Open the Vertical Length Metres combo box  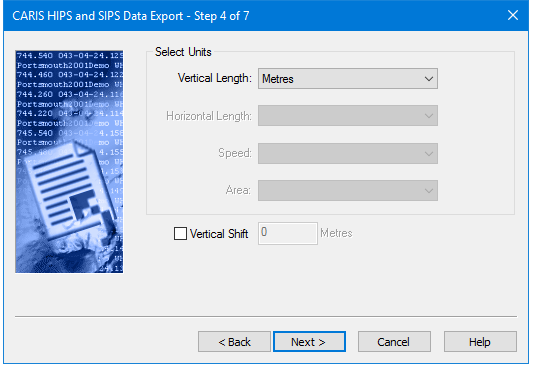pyautogui.click(x=348, y=79)
